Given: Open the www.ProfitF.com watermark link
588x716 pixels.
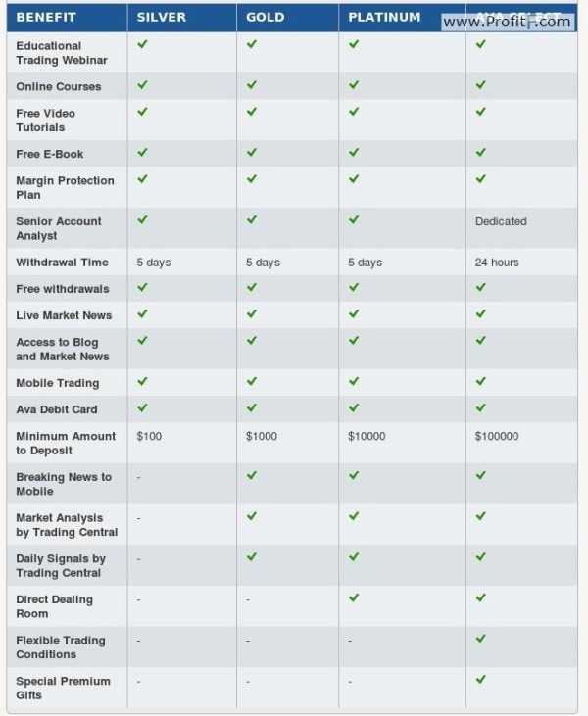Looking at the screenshot, I should click(507, 22).
